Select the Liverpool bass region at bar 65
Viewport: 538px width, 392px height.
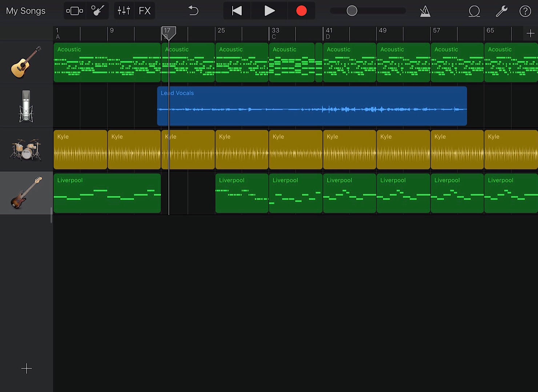point(511,193)
